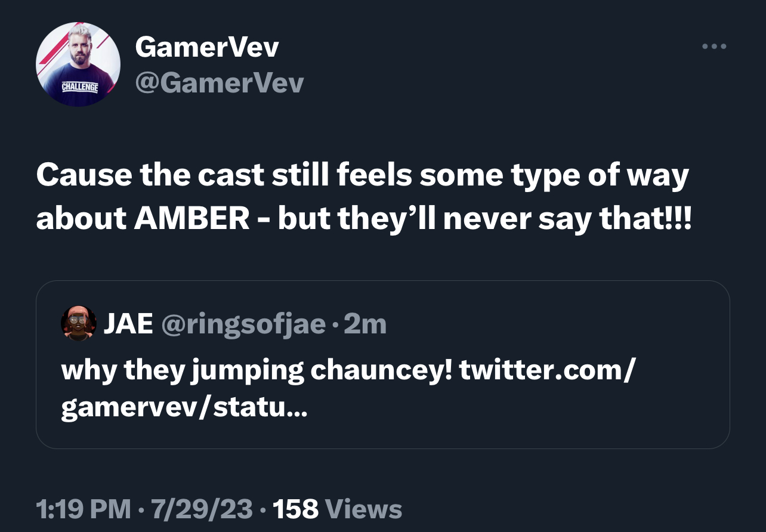View analytics via the 158 count
766x532 pixels.
coord(296,509)
